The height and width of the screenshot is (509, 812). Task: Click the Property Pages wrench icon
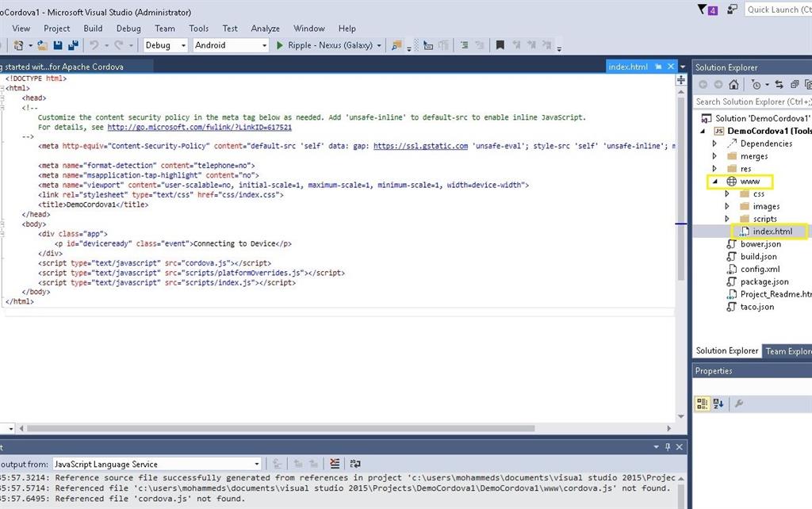pos(739,404)
